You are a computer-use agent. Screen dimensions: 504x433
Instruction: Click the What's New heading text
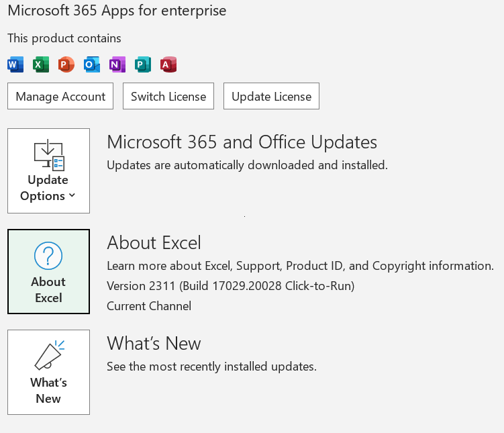click(x=154, y=343)
